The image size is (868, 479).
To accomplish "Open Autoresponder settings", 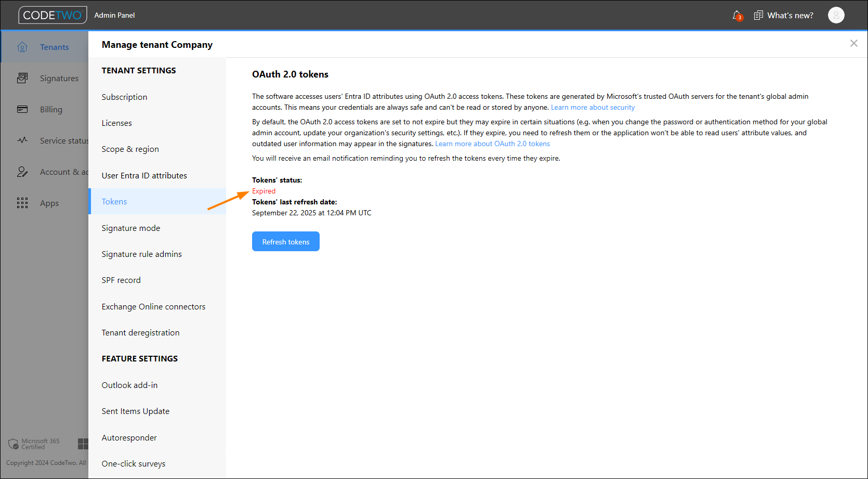I will coord(157,437).
